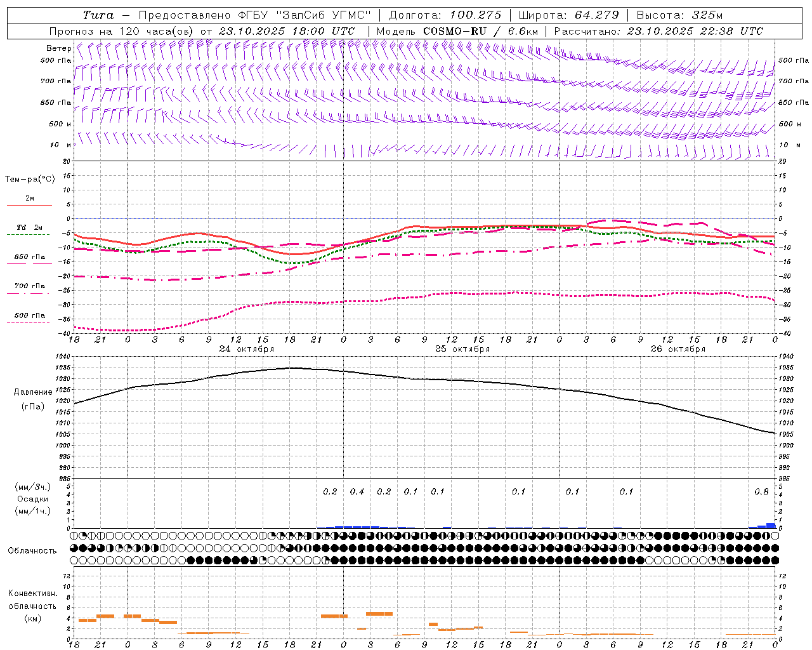Click the Td 2м dew point legend entry
This screenshot has width=812, height=650.
[x=30, y=227]
